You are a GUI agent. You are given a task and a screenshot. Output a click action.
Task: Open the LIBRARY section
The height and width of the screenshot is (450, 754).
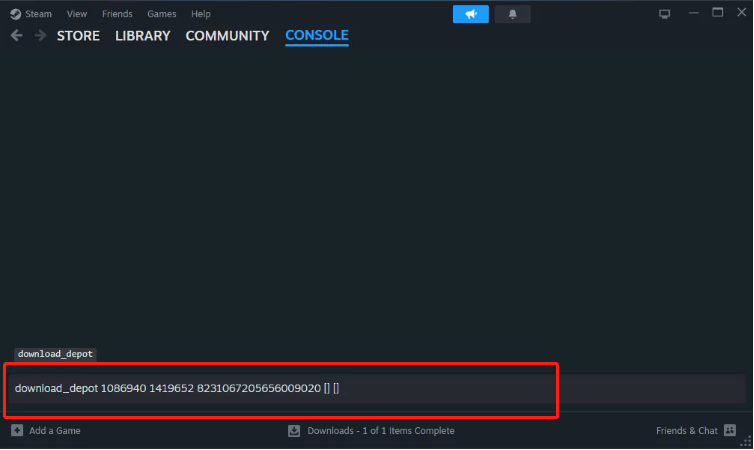(143, 36)
